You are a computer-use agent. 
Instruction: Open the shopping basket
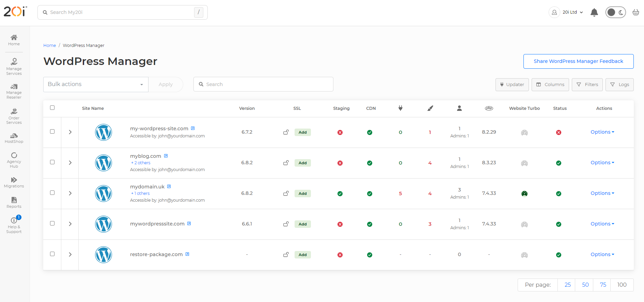pos(635,13)
